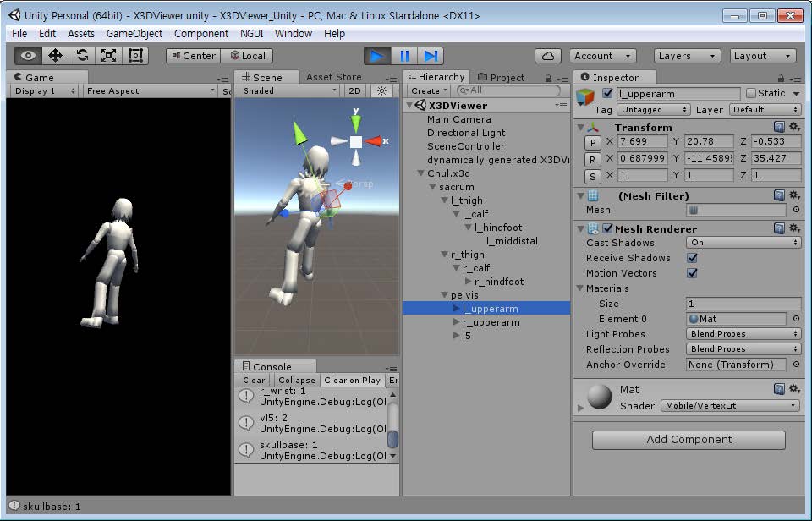
Task: Click the Hierarchy search field
Action: tap(508, 90)
